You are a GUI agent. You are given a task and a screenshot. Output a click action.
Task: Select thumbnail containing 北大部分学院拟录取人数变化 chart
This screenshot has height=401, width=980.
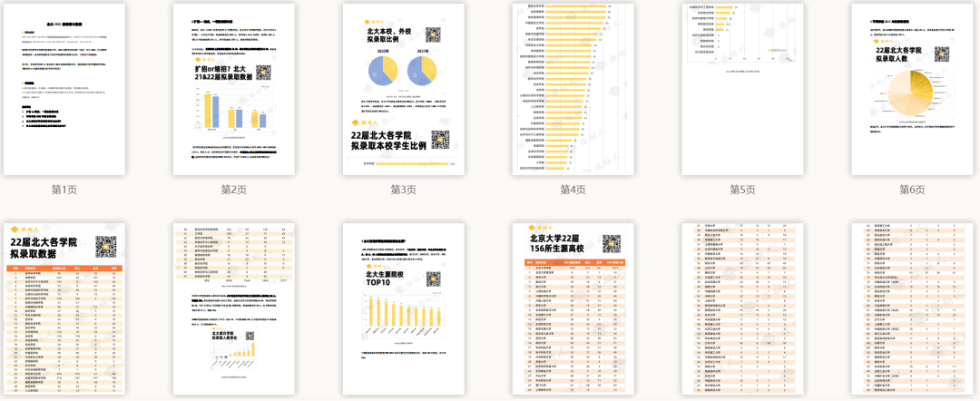tap(234, 309)
